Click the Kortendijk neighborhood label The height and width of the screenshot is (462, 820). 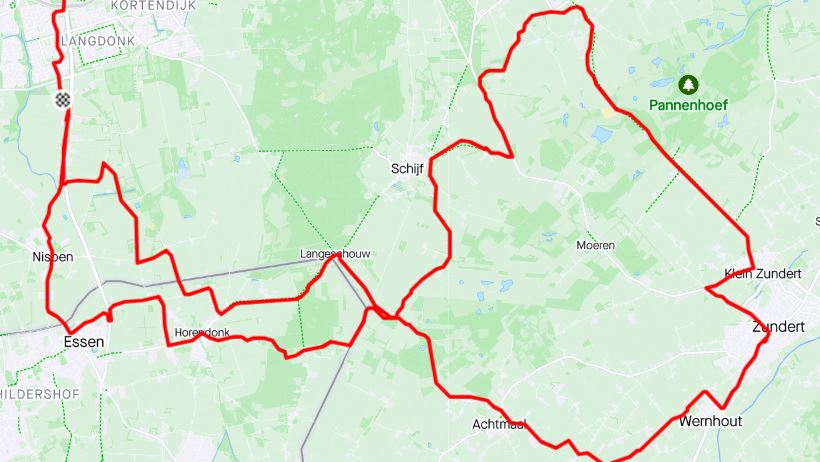(153, 6)
